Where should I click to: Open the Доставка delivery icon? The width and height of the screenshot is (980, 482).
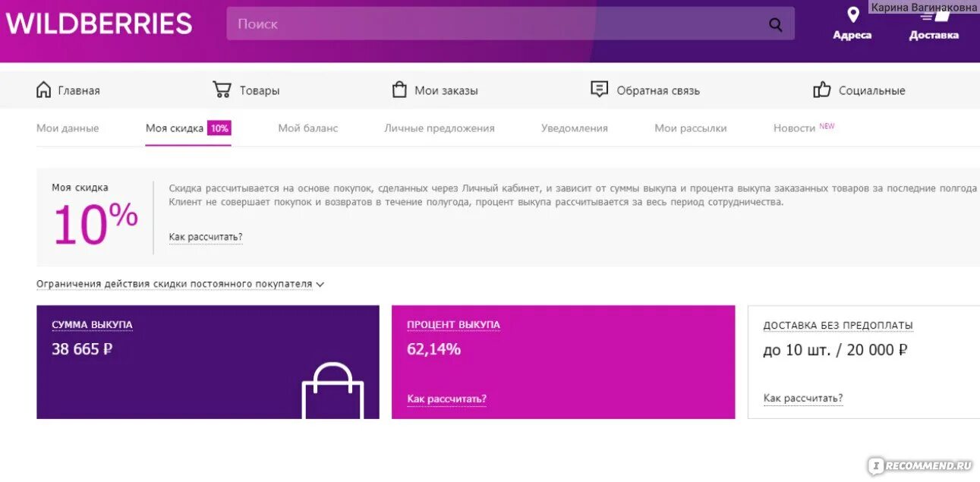[934, 16]
